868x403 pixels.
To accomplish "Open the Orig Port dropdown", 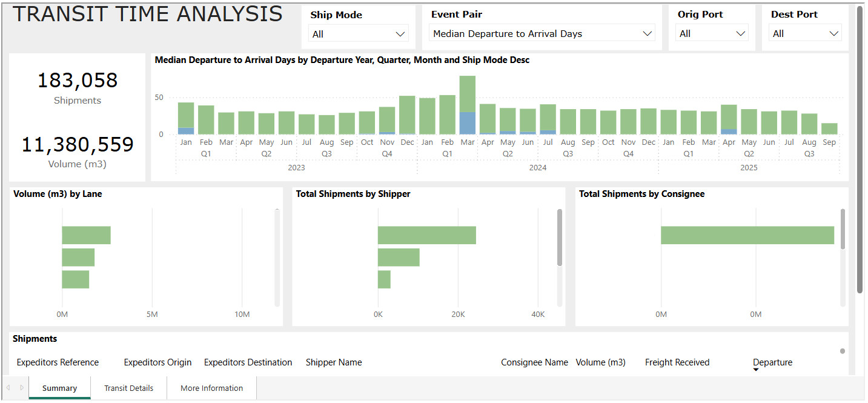I will (x=712, y=34).
